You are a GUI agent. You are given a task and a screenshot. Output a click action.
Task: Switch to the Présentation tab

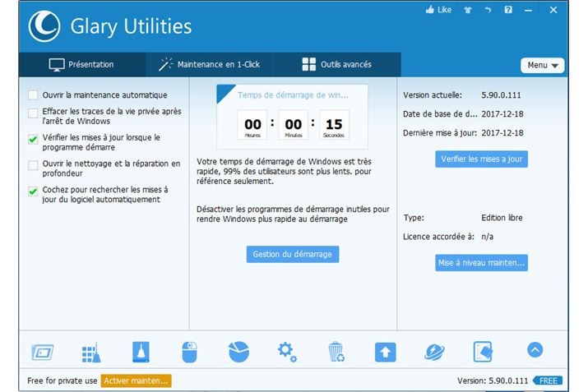[x=82, y=64]
